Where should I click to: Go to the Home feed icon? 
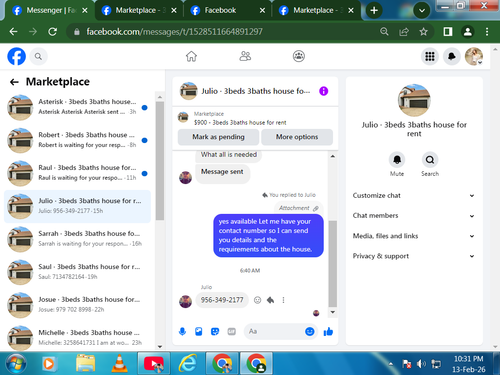click(x=191, y=56)
